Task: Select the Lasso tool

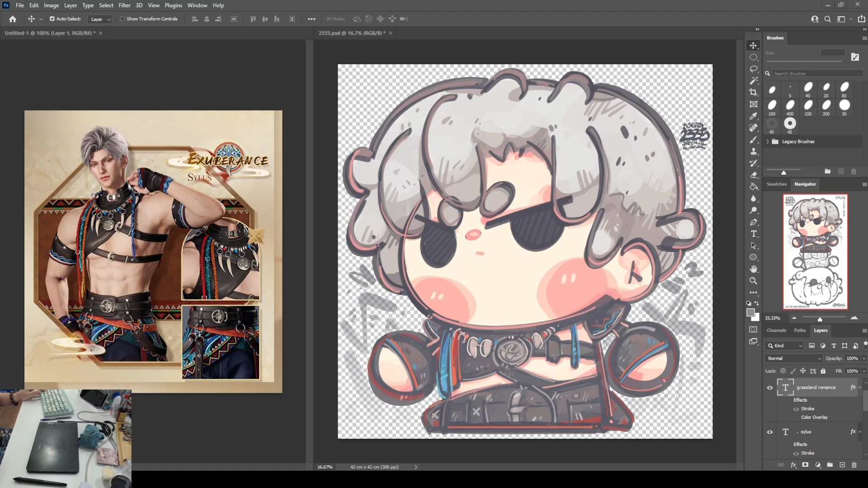Action: coord(753,69)
